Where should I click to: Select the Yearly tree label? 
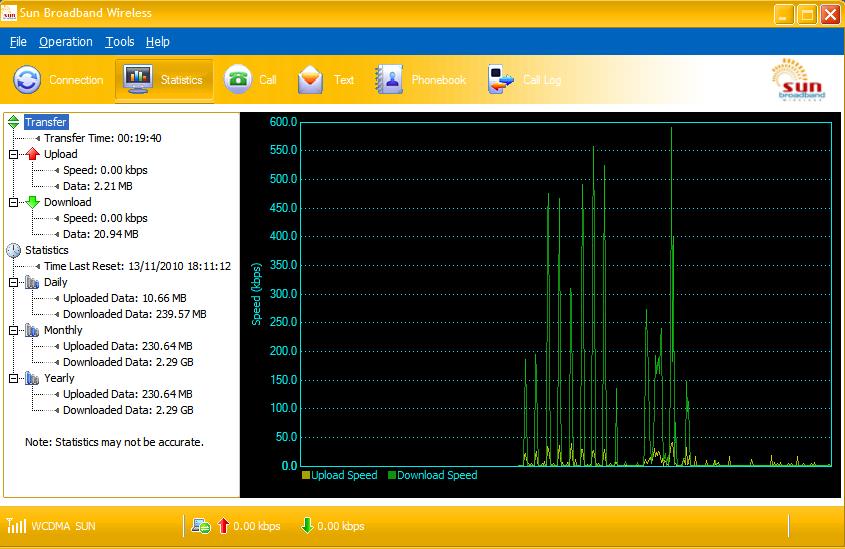click(x=59, y=378)
